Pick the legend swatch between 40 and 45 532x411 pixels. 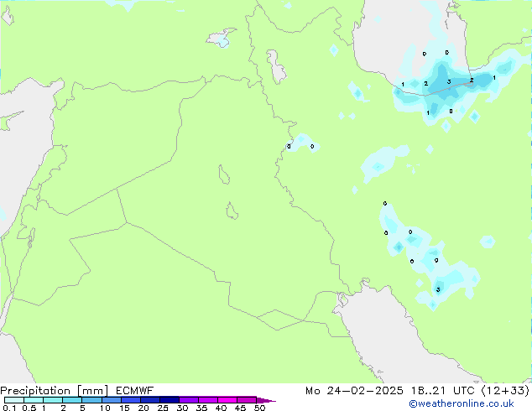tap(227, 400)
